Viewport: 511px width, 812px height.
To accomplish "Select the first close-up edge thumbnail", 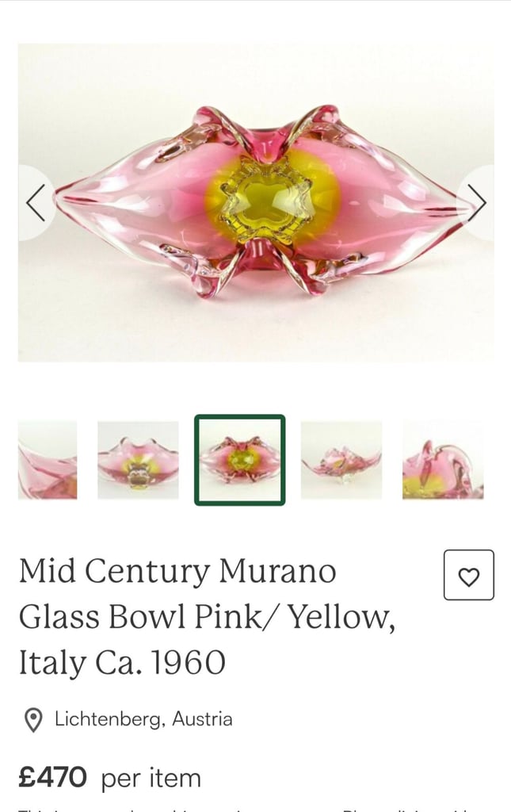I will coord(48,461).
